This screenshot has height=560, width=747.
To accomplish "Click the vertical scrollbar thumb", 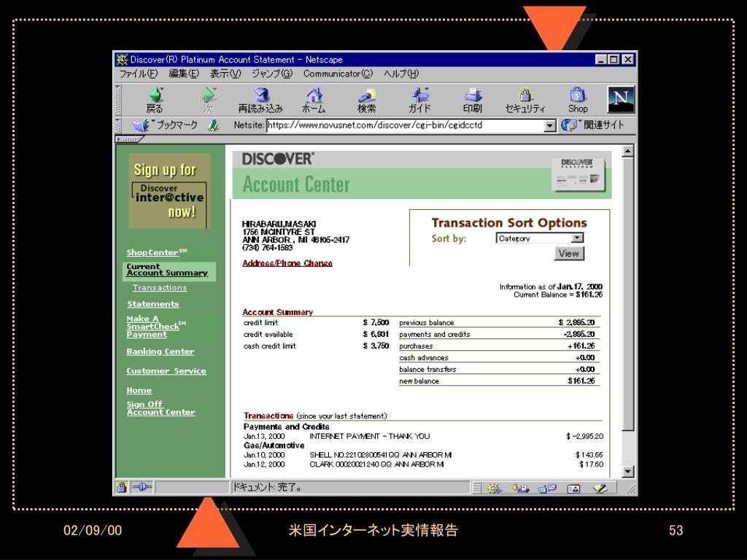I will [x=628, y=294].
